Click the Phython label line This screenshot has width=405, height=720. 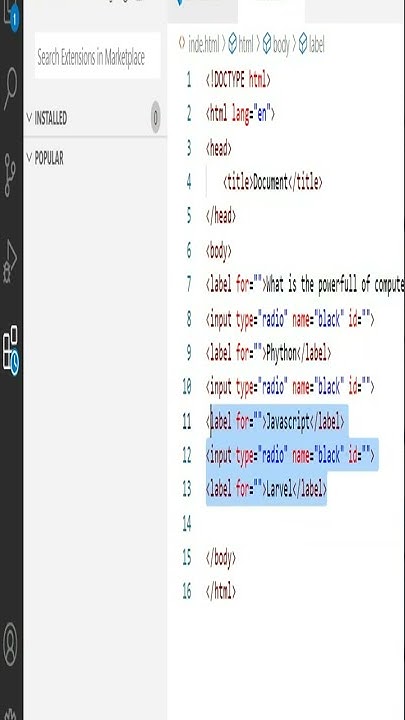pos(268,353)
